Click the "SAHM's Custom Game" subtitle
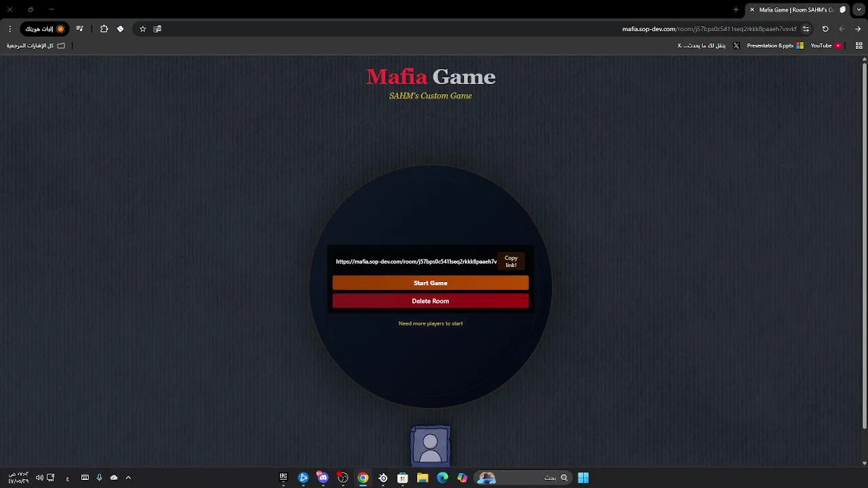Screen dimensions: 868x488 coord(431,96)
